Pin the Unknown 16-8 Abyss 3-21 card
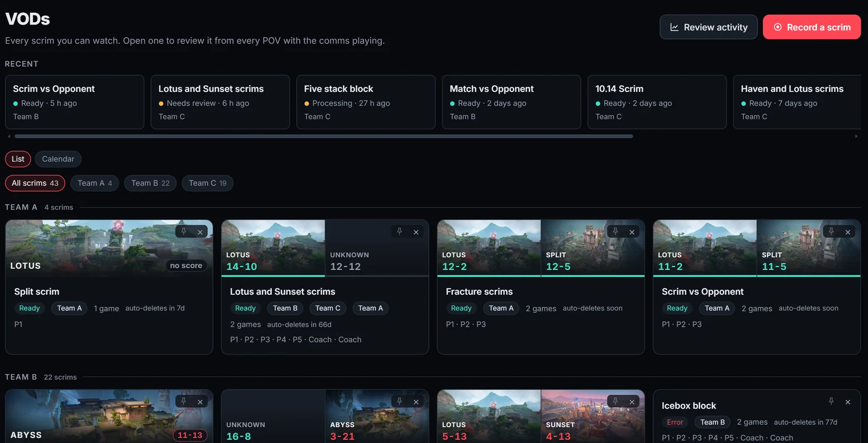868x443 pixels. click(x=400, y=402)
